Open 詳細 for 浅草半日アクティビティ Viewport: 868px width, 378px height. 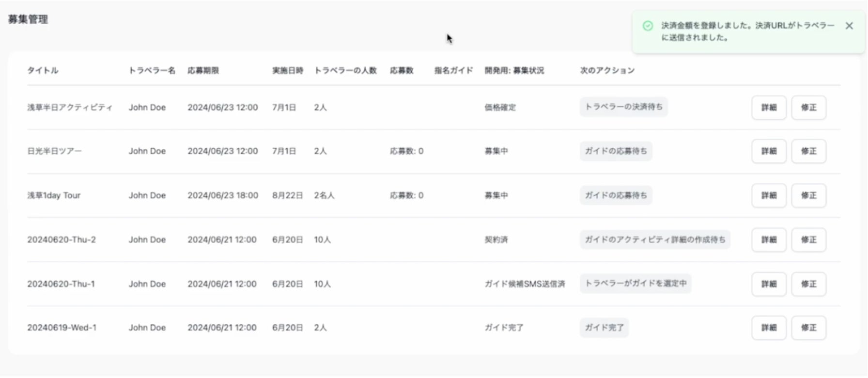(769, 108)
